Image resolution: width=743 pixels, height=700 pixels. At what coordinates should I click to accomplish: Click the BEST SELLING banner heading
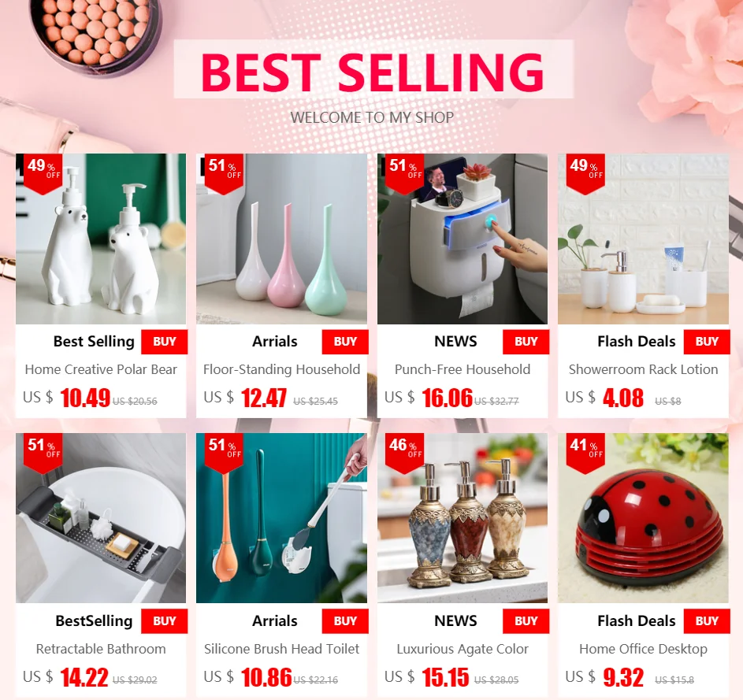pyautogui.click(x=373, y=71)
